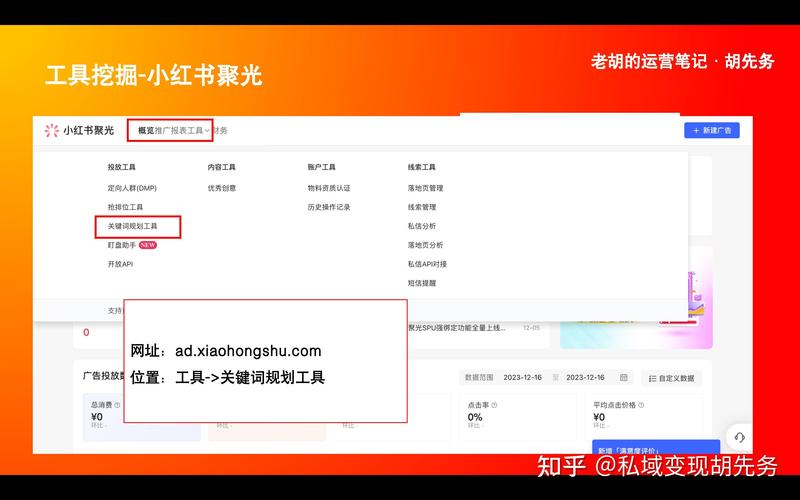Open the date range calendar icon

point(624,377)
